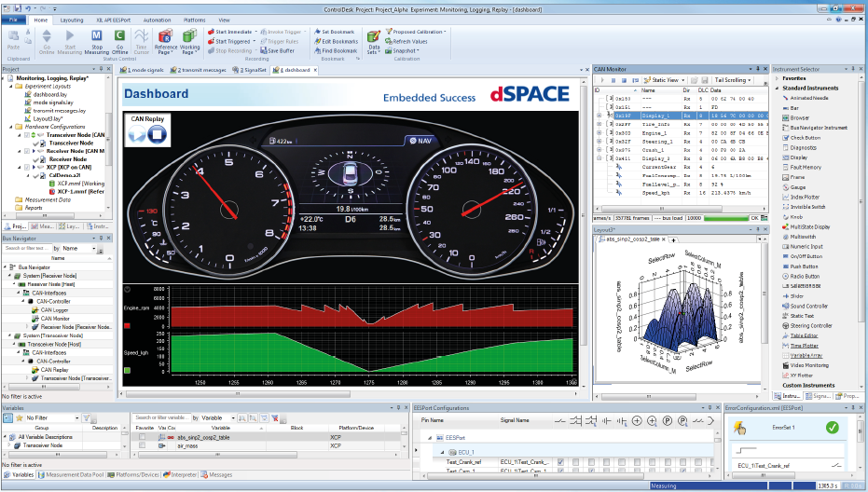Open the Automation ribbon tab
868x492 pixels.
pyautogui.click(x=158, y=20)
